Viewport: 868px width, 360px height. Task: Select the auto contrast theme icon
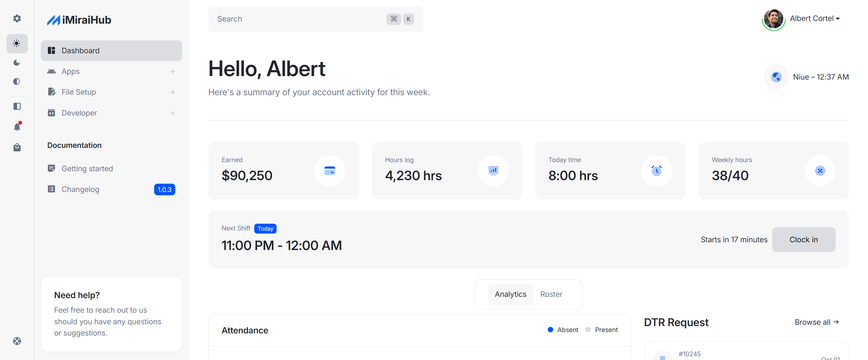point(17,81)
